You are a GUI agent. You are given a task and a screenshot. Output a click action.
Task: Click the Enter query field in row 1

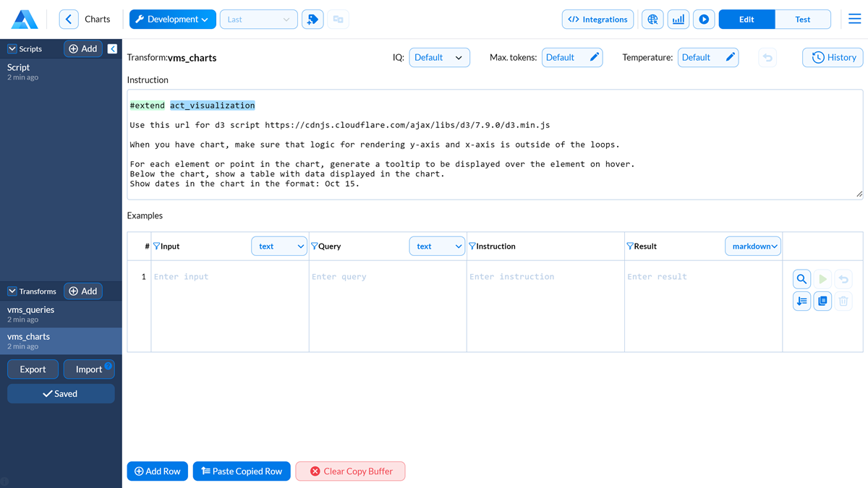click(x=387, y=277)
